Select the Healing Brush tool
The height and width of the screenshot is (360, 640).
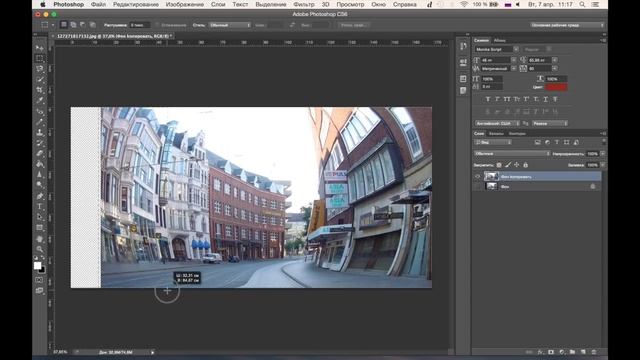click(x=40, y=111)
